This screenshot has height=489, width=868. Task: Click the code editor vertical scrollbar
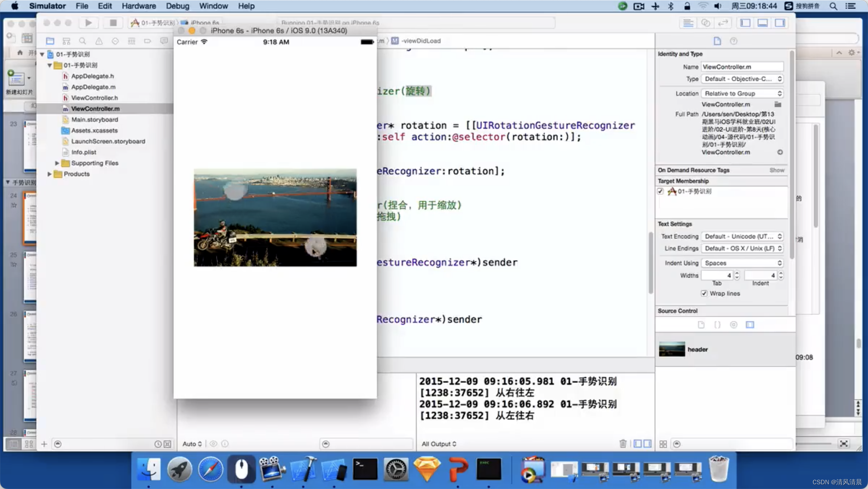coord(651,262)
